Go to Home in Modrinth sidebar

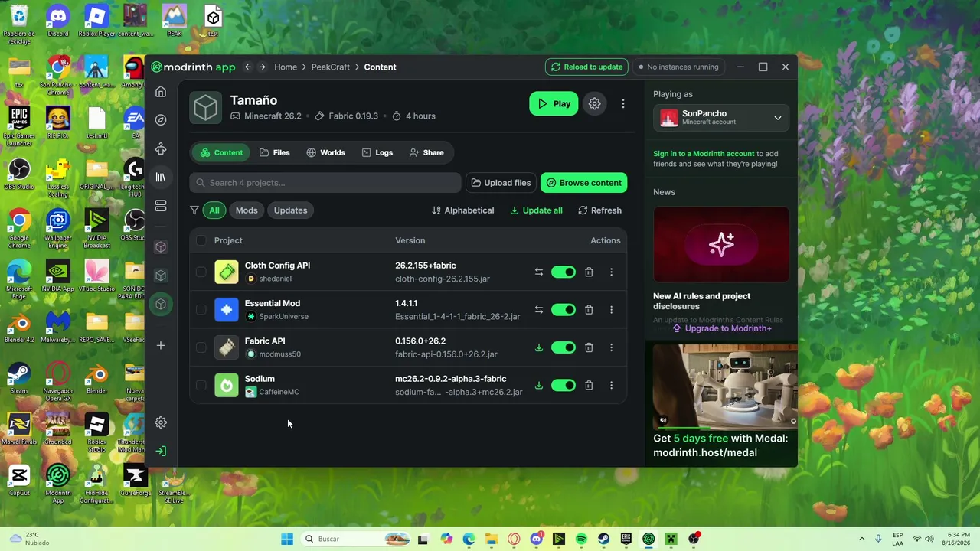pyautogui.click(x=161, y=92)
